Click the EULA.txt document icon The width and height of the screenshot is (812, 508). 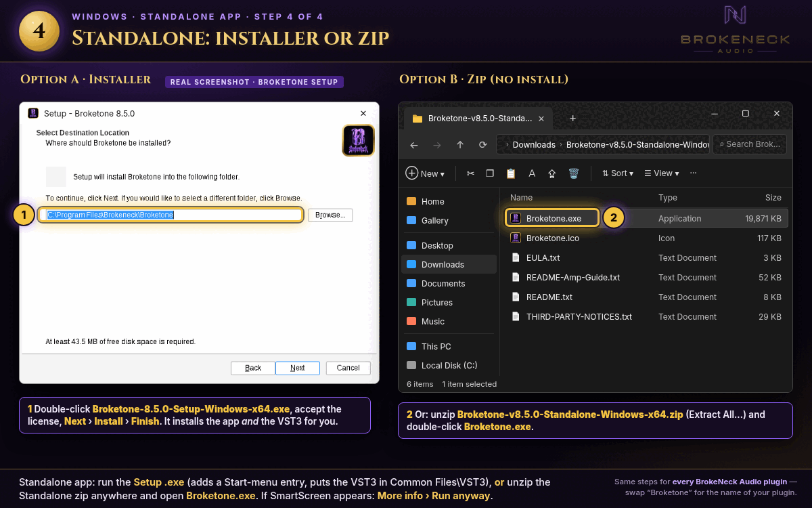coord(516,257)
